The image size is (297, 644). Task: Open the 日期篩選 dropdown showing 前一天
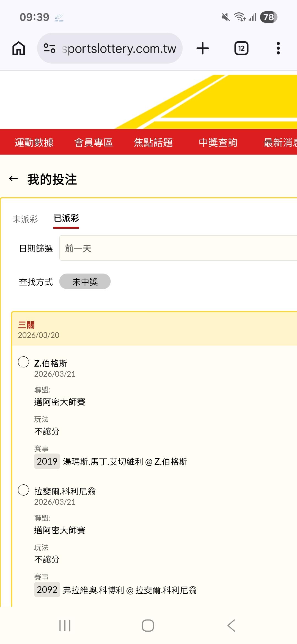coord(178,248)
